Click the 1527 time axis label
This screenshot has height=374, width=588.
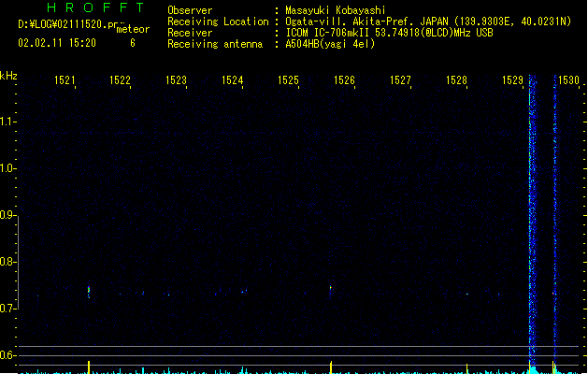(400, 80)
